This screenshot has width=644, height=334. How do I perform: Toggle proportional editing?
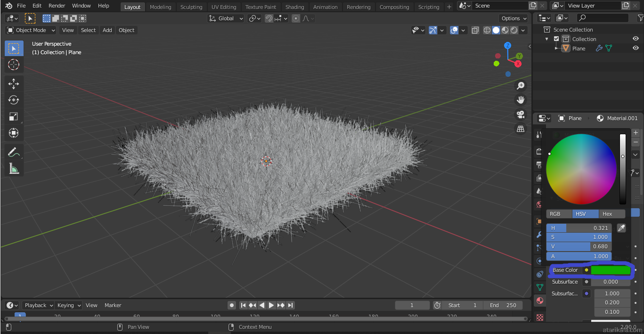pos(296,18)
